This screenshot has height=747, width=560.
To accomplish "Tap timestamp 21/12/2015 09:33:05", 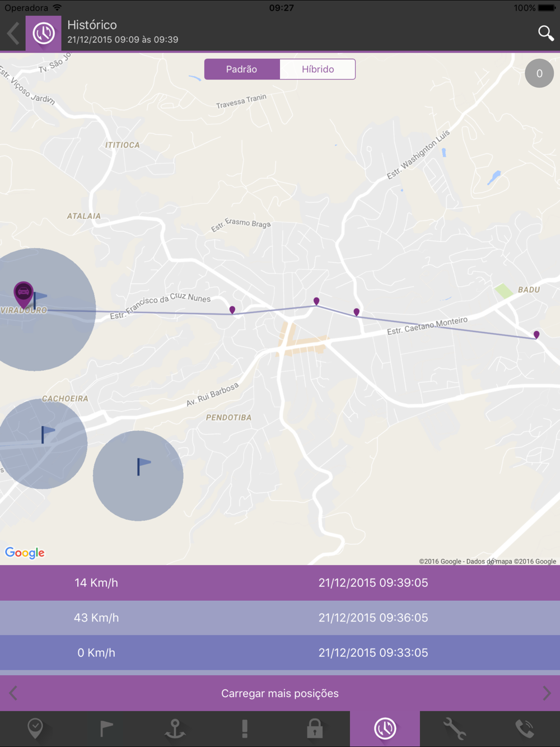I will 374,652.
